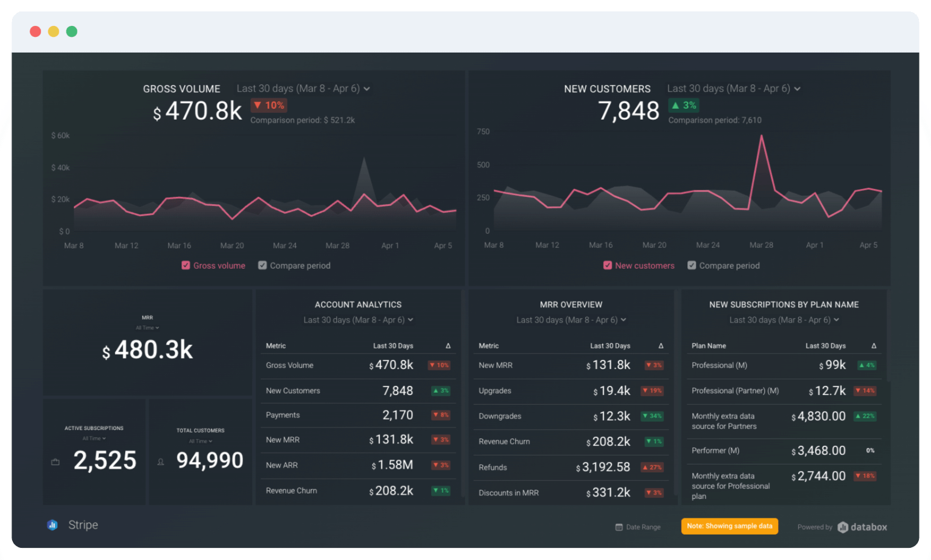Click the Mar 28 spike on New Customers chart
This screenshot has height=560, width=931.
pyautogui.click(x=761, y=139)
